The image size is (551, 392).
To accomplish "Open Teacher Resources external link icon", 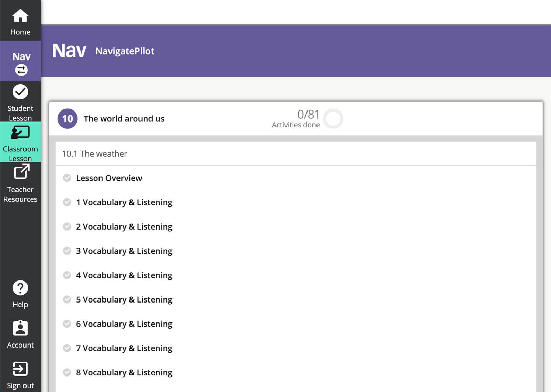I will pos(21,171).
